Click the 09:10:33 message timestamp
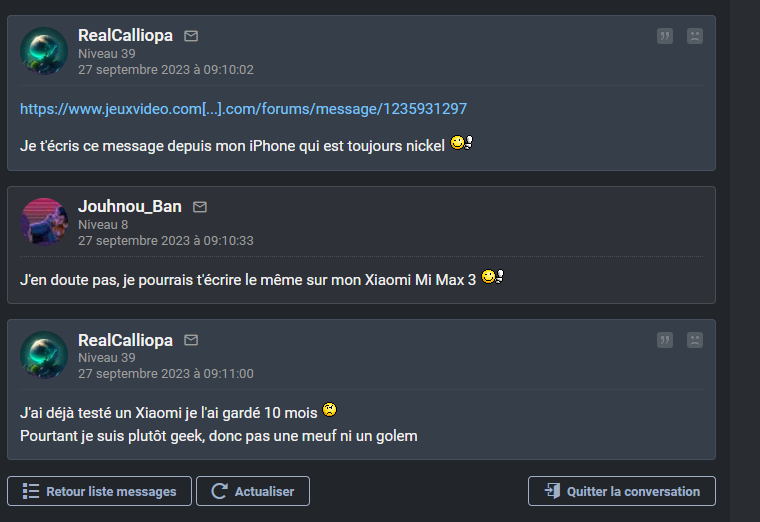Viewport: 760px width, 522px height. click(x=165, y=241)
